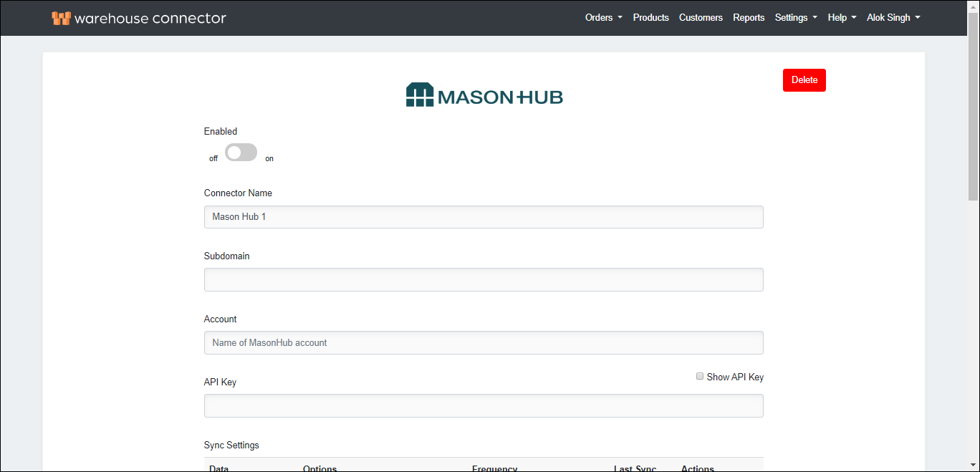
Task: Click the empty Subdomain input field
Action: point(484,279)
